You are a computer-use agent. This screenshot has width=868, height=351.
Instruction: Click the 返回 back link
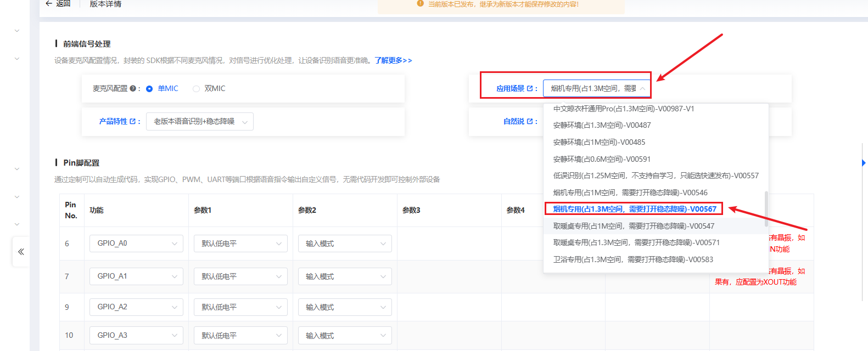point(63,4)
